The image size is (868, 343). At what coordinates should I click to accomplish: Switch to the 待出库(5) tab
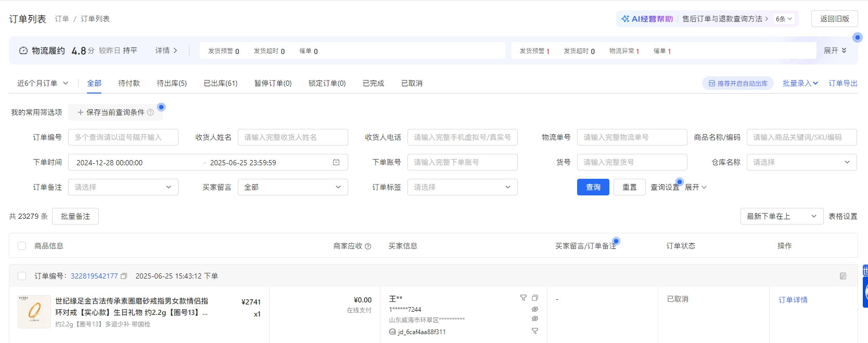point(172,83)
